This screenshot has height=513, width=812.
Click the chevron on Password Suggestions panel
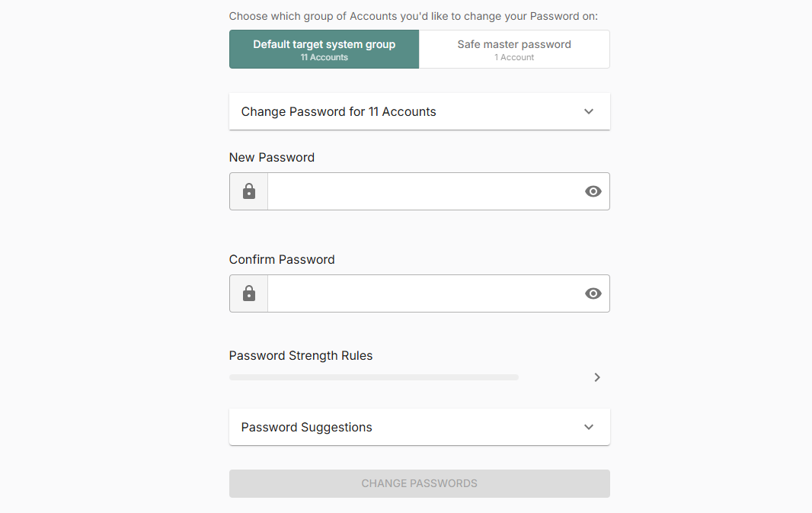[588, 427]
